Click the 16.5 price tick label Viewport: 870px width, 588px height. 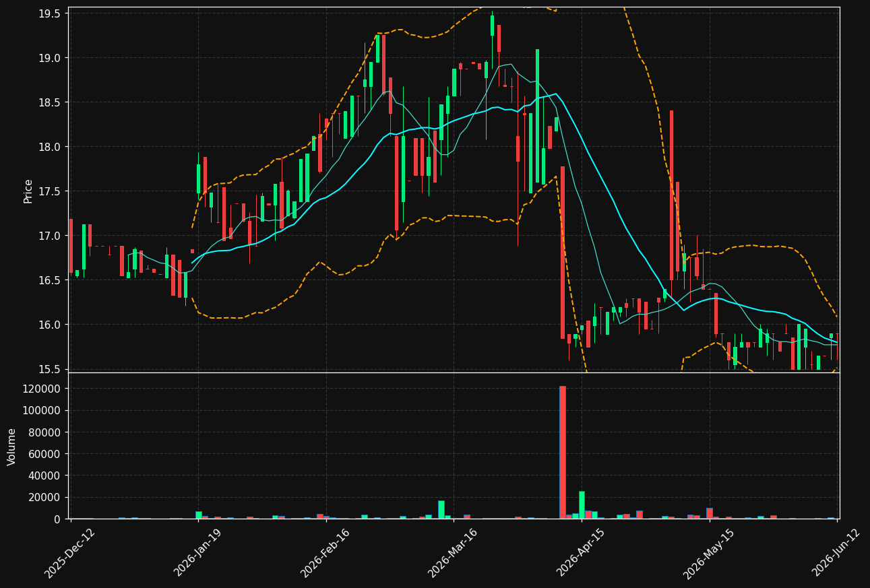click(49, 280)
